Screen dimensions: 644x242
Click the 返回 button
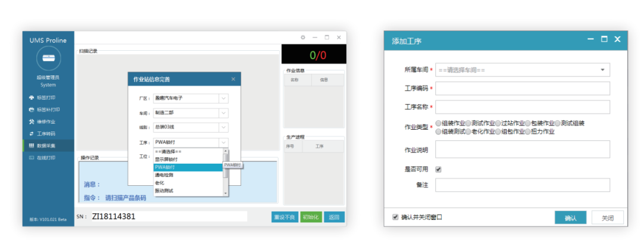[x=335, y=218]
